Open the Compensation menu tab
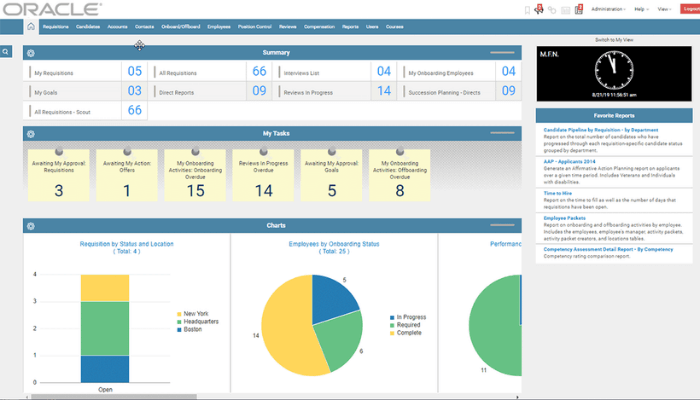This screenshot has width=700, height=400. tap(319, 27)
